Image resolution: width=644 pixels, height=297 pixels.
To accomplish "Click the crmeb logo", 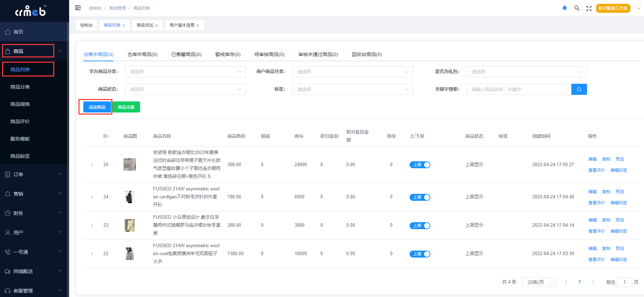I will [30, 11].
